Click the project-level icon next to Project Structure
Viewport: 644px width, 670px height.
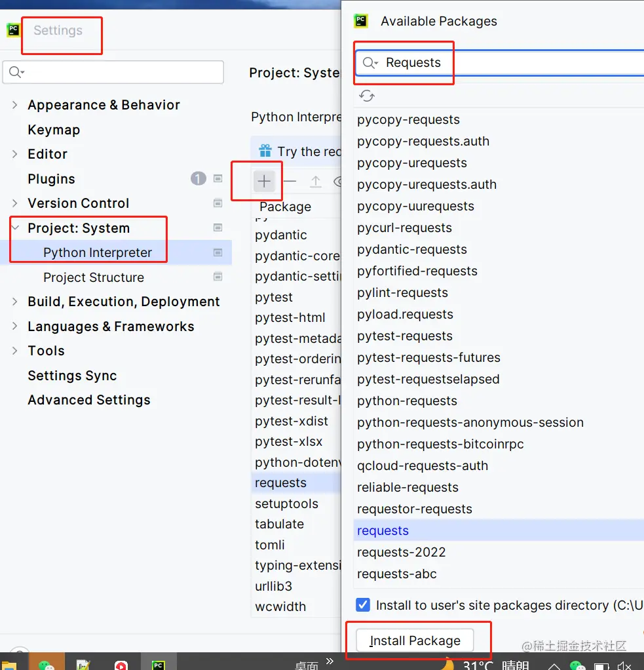(218, 277)
